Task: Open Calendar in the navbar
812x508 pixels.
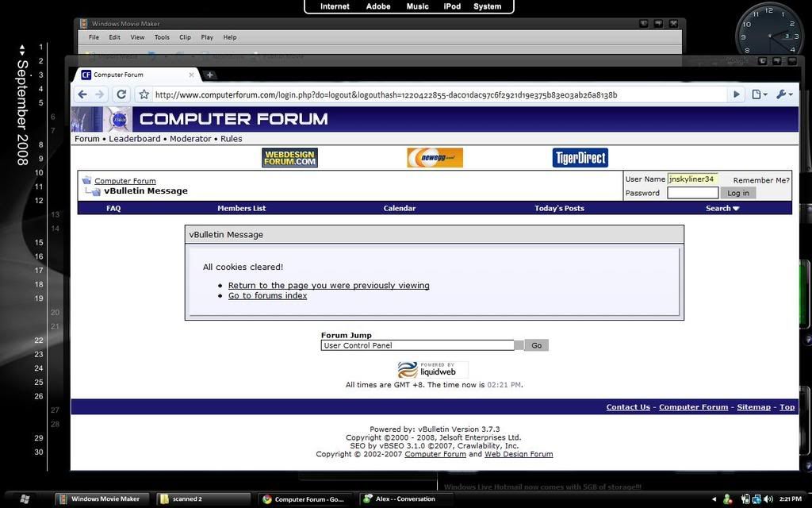Action: [x=400, y=209]
